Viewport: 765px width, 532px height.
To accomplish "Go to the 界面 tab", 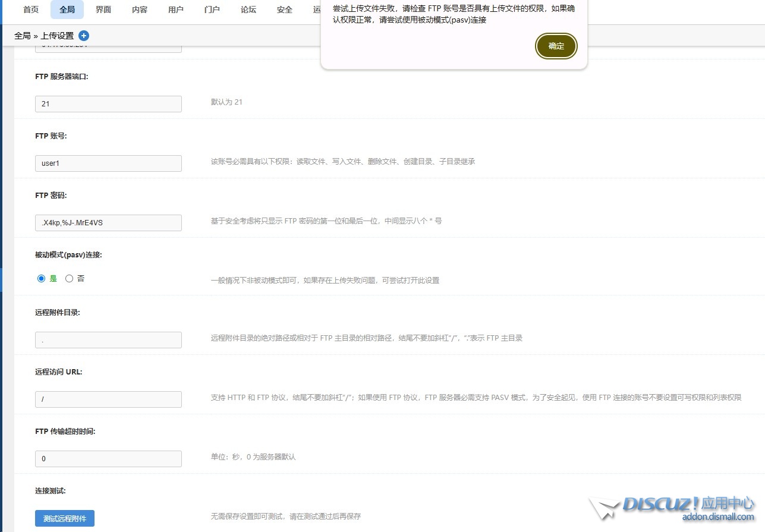I will point(103,10).
